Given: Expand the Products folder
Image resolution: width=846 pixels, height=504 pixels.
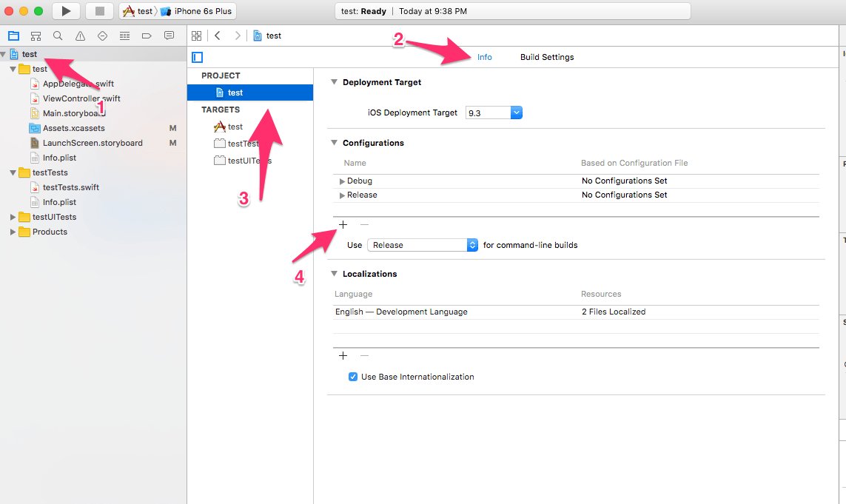Looking at the screenshot, I should 13,232.
